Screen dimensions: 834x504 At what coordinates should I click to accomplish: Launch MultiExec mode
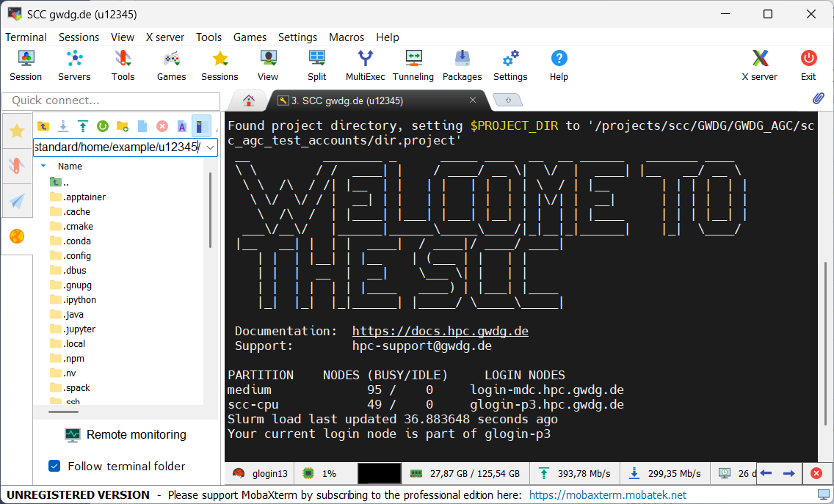pos(365,65)
